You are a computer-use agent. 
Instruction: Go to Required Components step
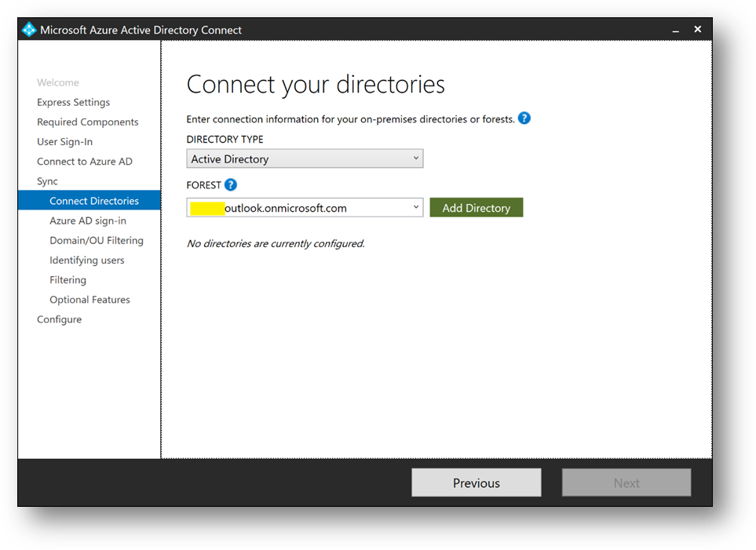click(x=88, y=122)
